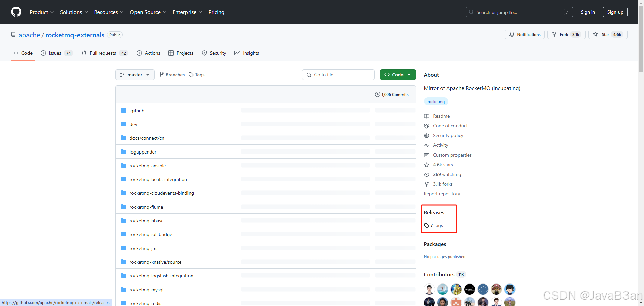This screenshot has height=306, width=644.
Task: Switch to the Issues tab
Action: (x=56, y=53)
